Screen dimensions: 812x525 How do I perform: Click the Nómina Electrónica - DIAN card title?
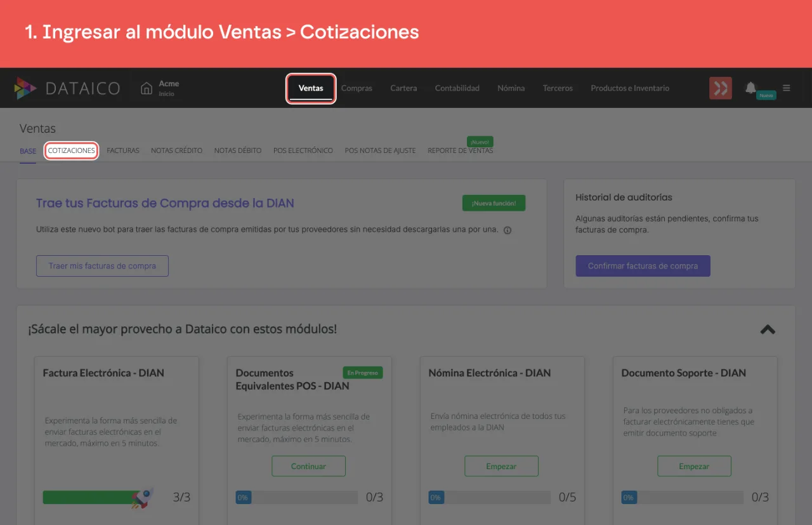(x=490, y=373)
